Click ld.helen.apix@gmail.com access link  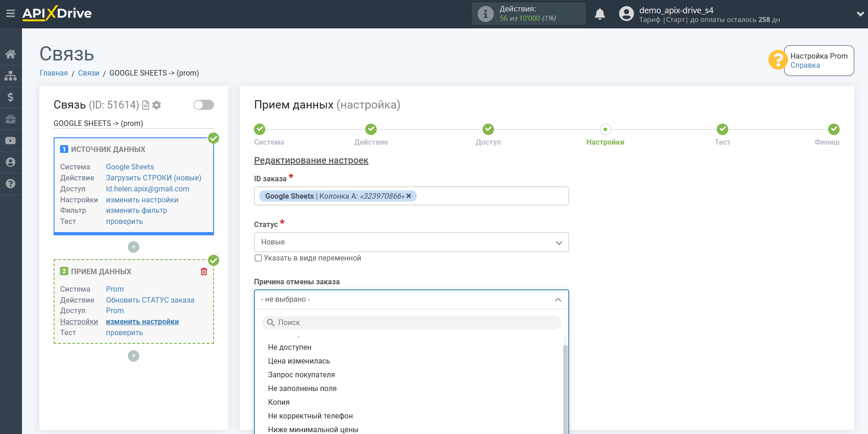(x=148, y=189)
